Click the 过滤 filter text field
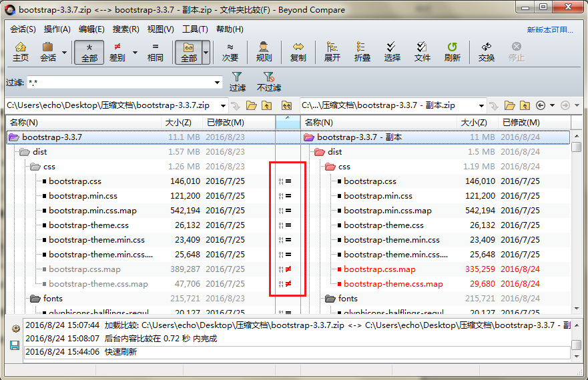588x380 pixels. coord(120,83)
